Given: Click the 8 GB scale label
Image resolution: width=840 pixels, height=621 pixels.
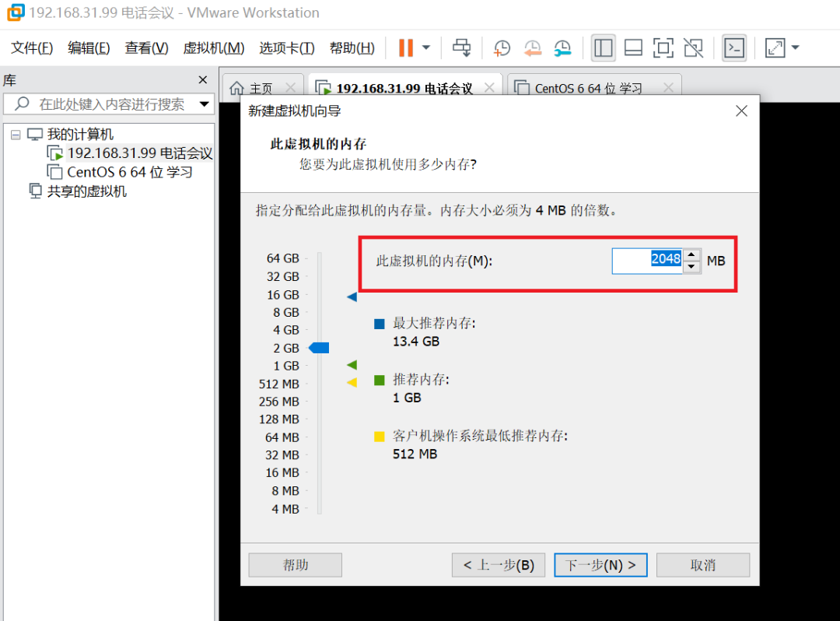Looking at the screenshot, I should (x=286, y=312).
